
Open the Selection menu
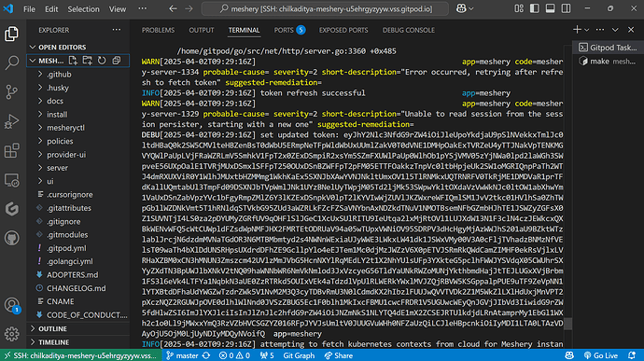point(83,9)
